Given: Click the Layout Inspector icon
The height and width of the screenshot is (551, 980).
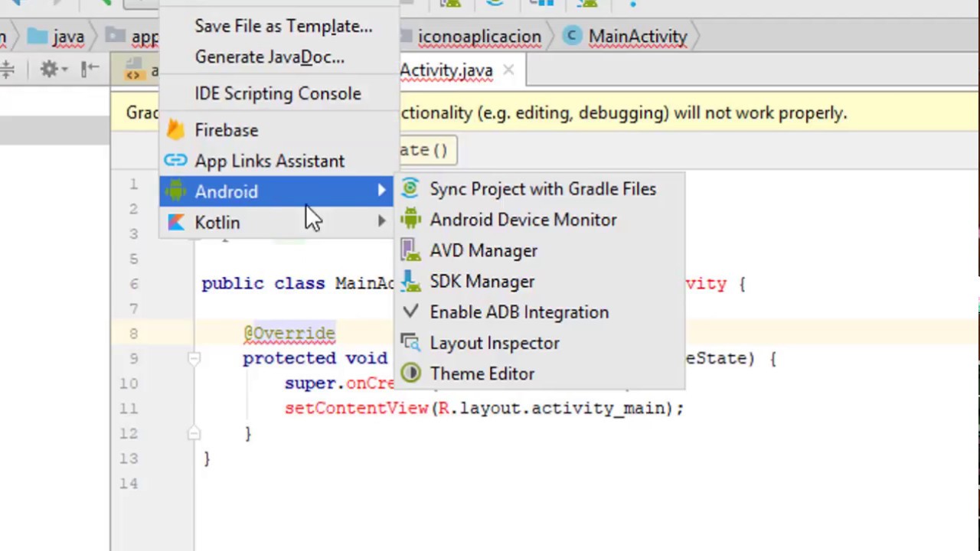Looking at the screenshot, I should [x=411, y=343].
